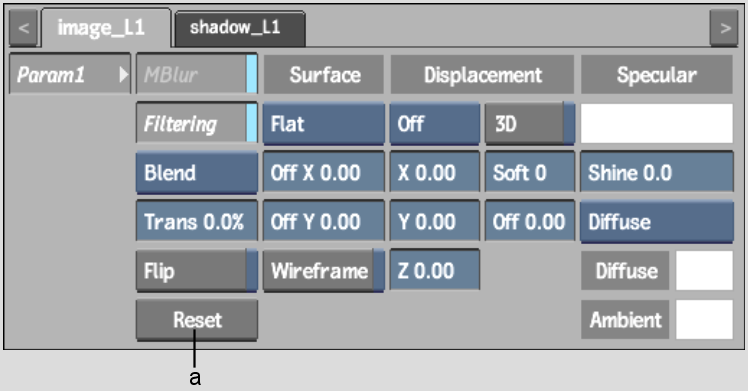Screen dimensions: 748x391
Task: Select the image_L1 tab
Action: point(106,28)
